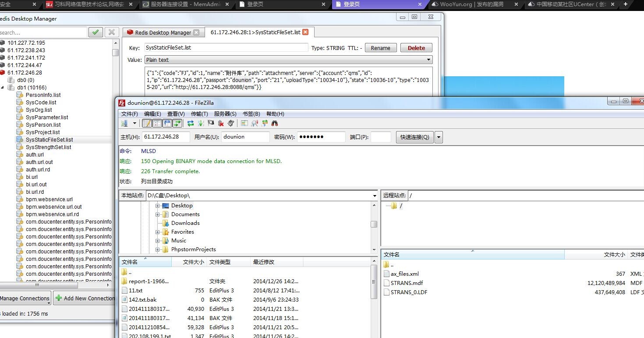Expand PhpstormProjects folder in local tree

click(157, 249)
